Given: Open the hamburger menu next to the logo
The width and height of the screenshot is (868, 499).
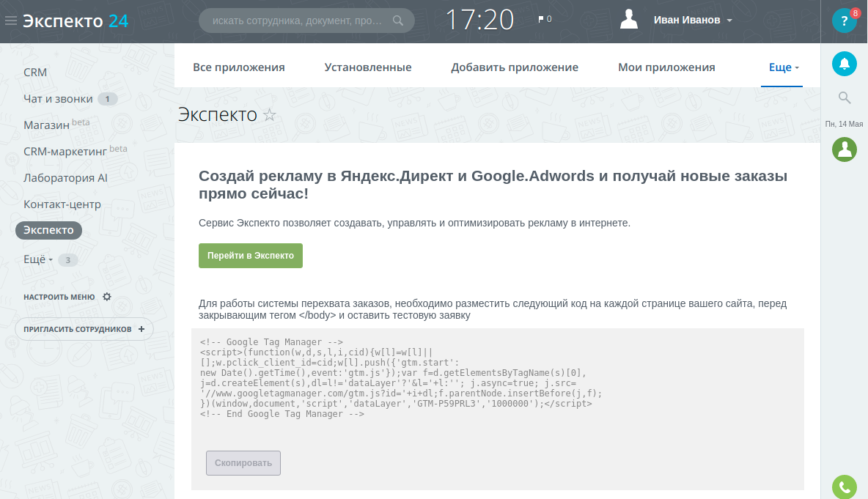Looking at the screenshot, I should click(x=10, y=21).
